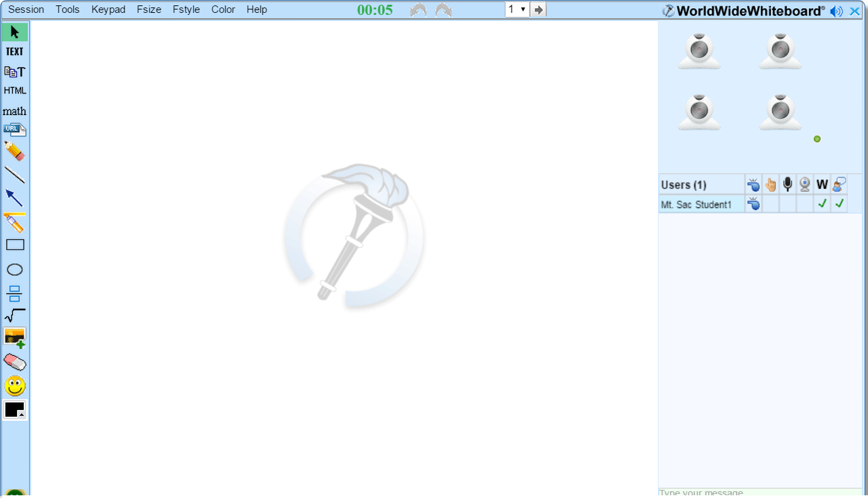Click the insert image tool
Image resolution: width=868 pixels, height=498 pixels.
(x=15, y=337)
